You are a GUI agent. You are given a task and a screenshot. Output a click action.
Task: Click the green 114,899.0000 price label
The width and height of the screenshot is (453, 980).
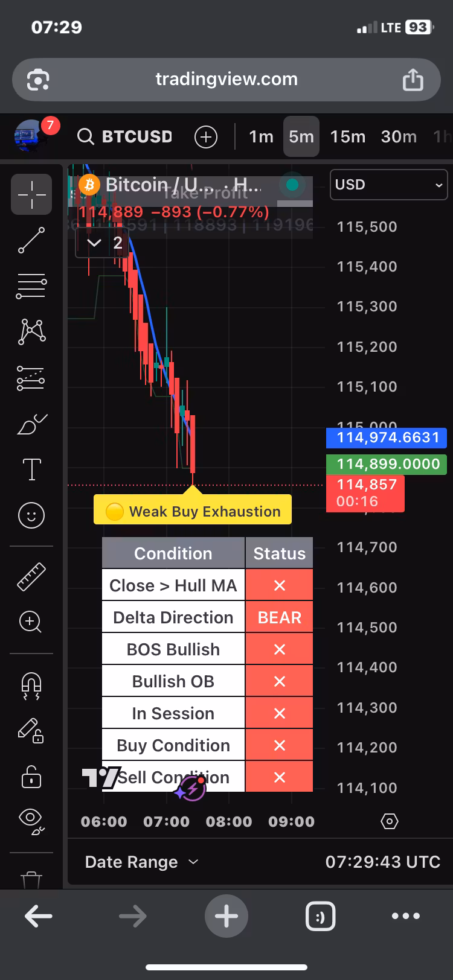click(x=387, y=464)
